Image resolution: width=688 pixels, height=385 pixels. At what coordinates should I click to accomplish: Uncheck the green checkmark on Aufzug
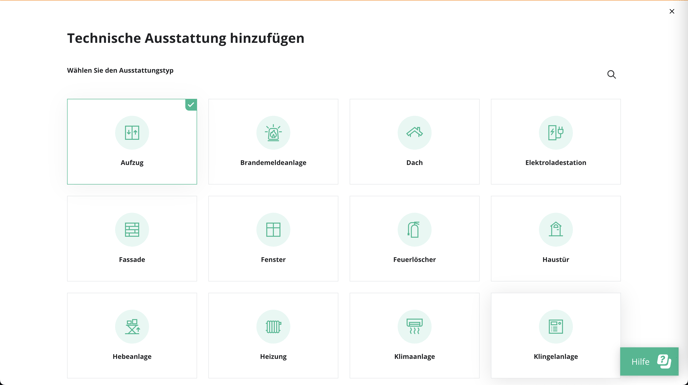(191, 105)
